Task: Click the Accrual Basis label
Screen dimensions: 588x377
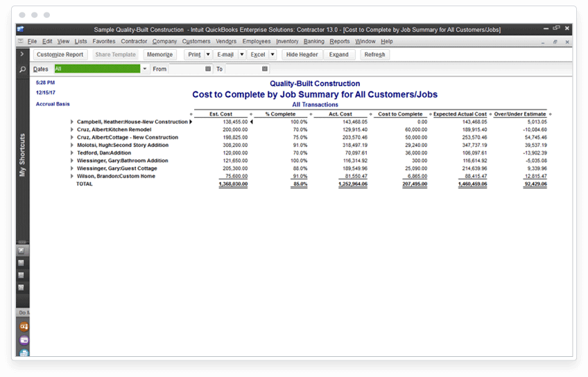Action: 53,104
